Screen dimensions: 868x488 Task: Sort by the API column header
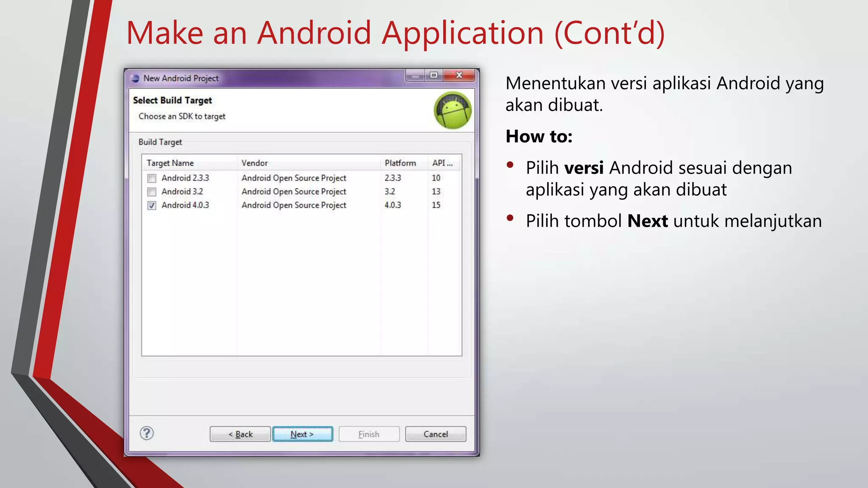tap(444, 163)
